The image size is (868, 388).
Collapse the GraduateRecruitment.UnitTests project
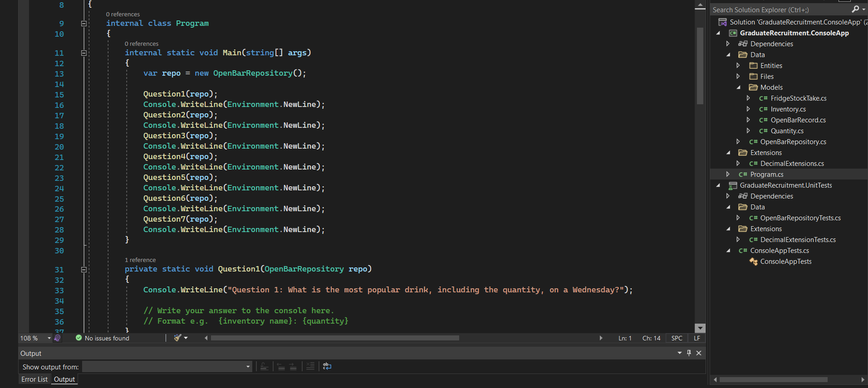click(x=718, y=185)
